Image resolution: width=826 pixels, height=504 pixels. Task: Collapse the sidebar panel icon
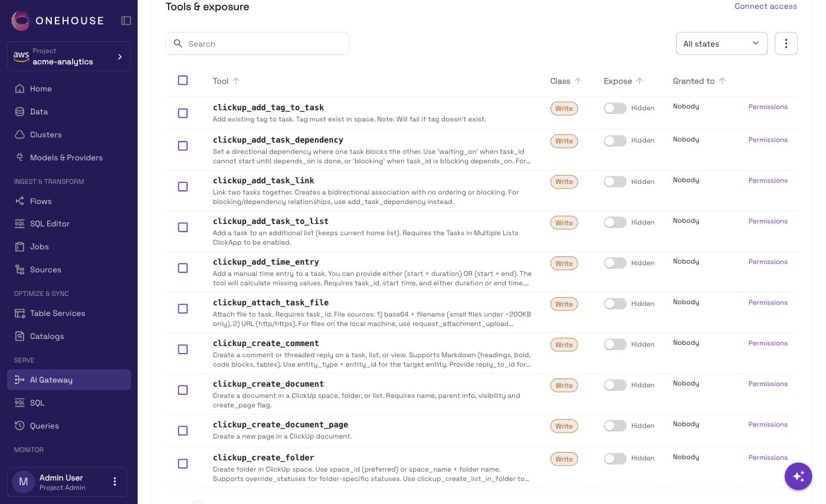[x=126, y=21]
